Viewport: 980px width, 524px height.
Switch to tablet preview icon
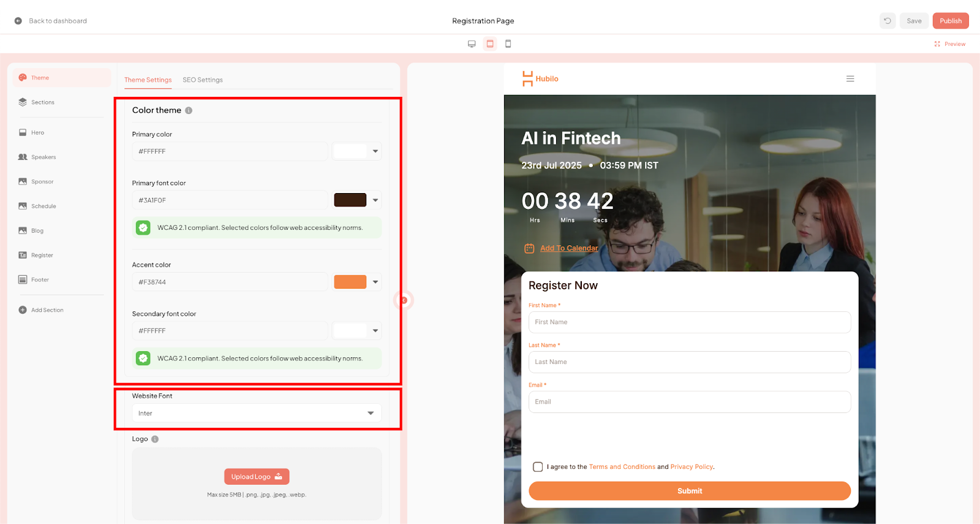tap(490, 44)
